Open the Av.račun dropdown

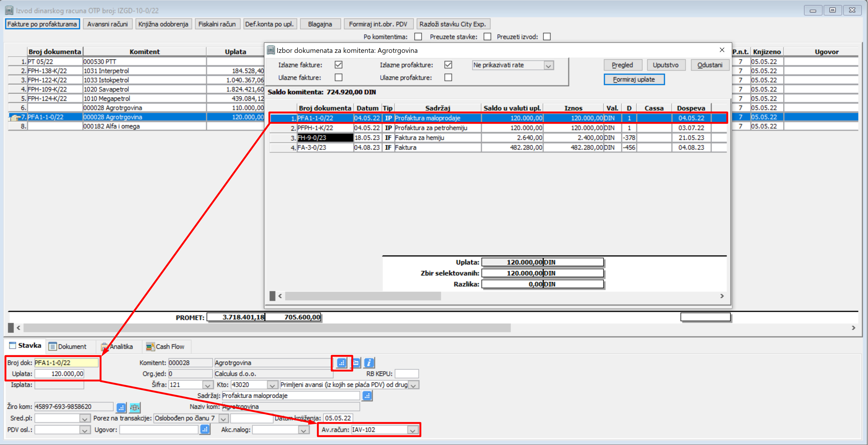[x=412, y=430]
